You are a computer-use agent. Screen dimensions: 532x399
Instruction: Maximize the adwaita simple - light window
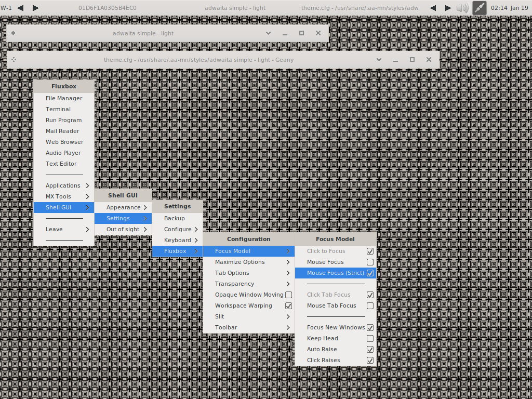click(301, 33)
